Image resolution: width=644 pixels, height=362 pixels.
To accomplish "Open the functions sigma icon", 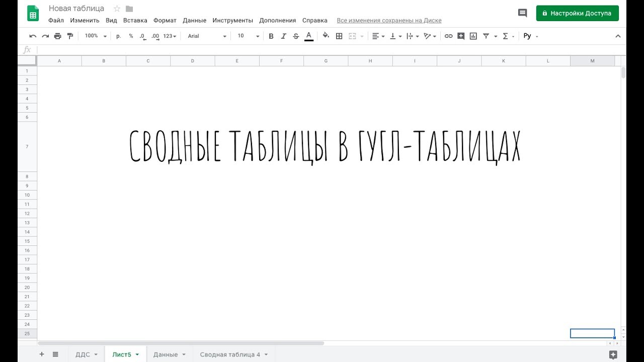I will pos(505,36).
